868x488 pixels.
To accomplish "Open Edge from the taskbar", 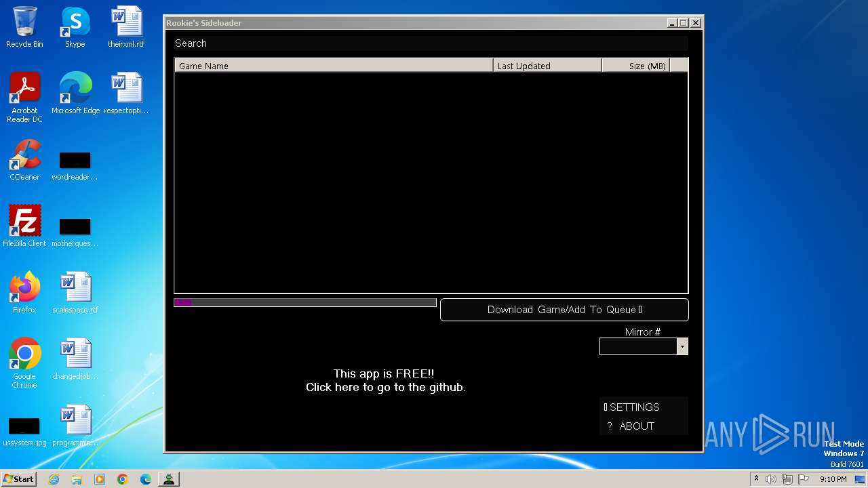I will [146, 479].
